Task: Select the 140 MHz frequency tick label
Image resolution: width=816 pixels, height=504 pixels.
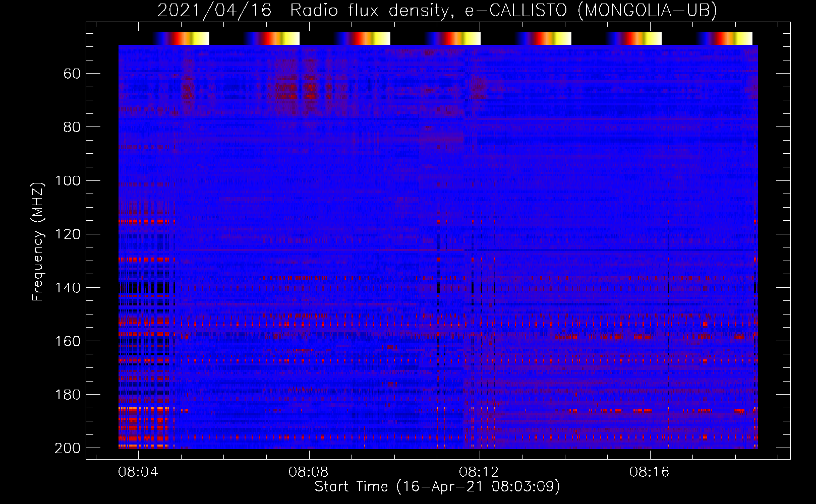Action: tap(68, 288)
